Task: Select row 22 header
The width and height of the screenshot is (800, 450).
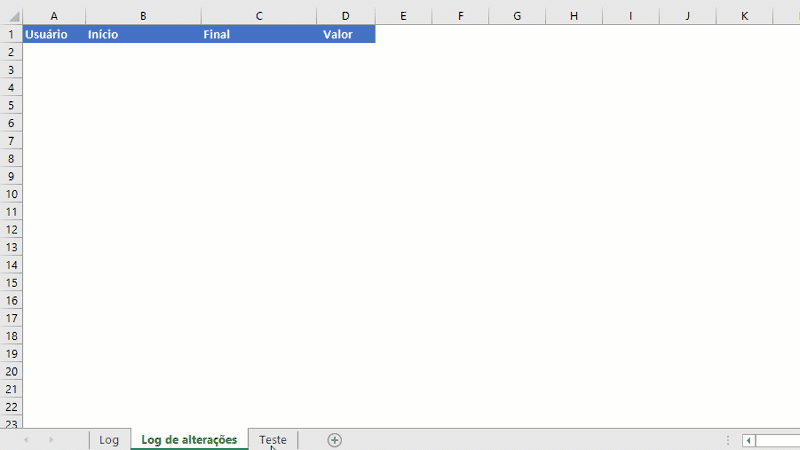Action: tap(11, 407)
